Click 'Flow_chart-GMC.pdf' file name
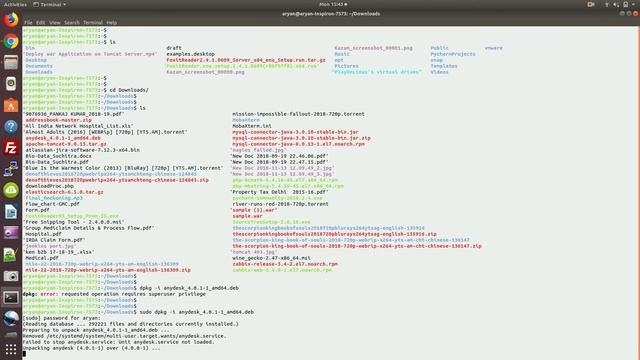This screenshot has height=360, width=640. tap(52, 204)
